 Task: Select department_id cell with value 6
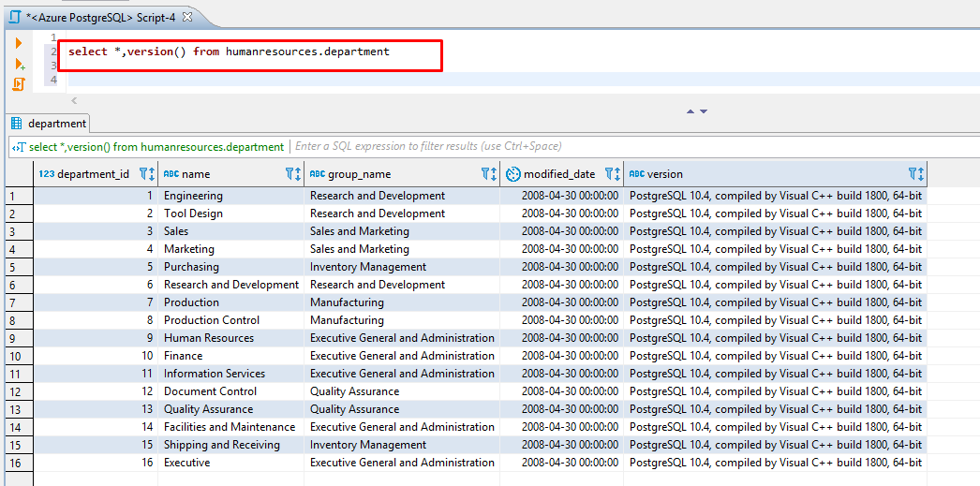(x=95, y=285)
